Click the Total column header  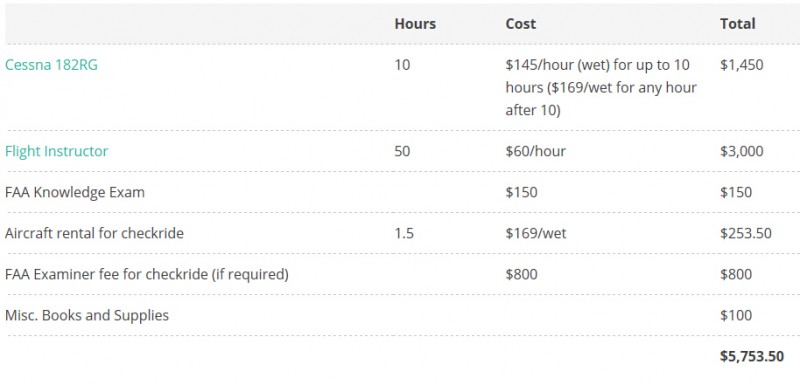[x=737, y=24]
